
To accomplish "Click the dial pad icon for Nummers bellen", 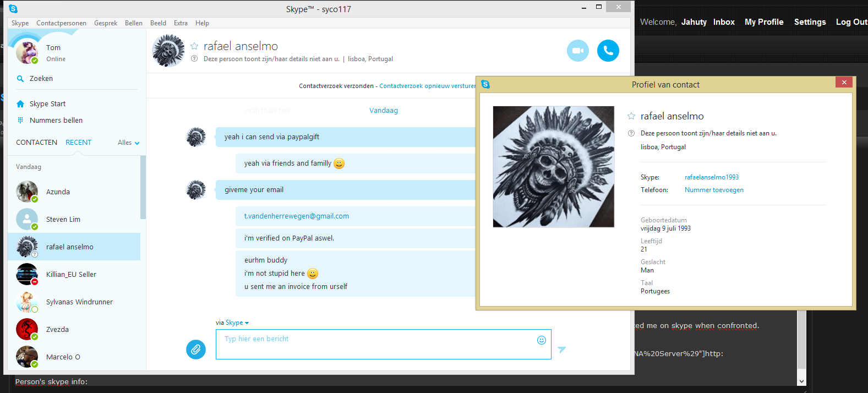I will [x=20, y=120].
